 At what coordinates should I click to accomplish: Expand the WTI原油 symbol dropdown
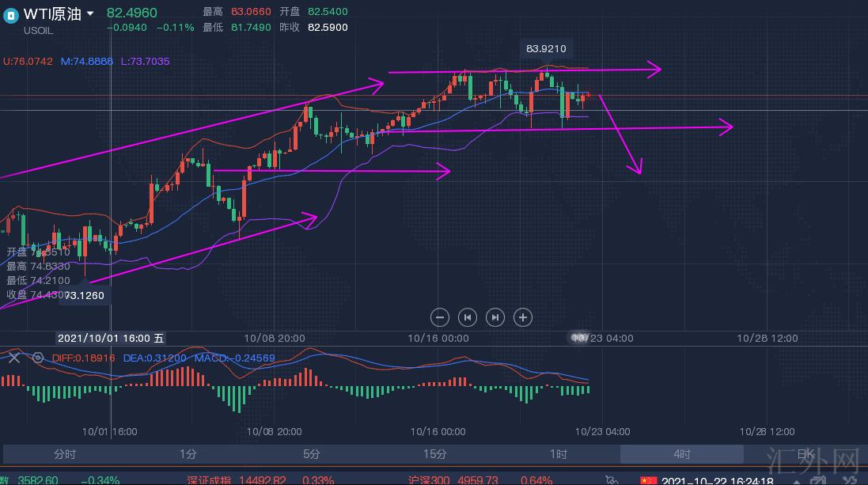pyautogui.click(x=90, y=14)
